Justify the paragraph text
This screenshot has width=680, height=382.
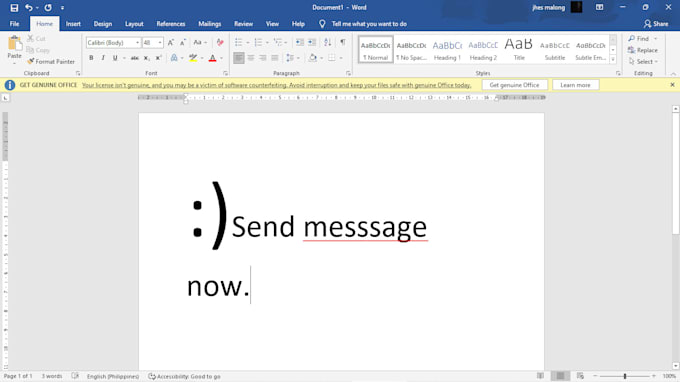coord(275,58)
